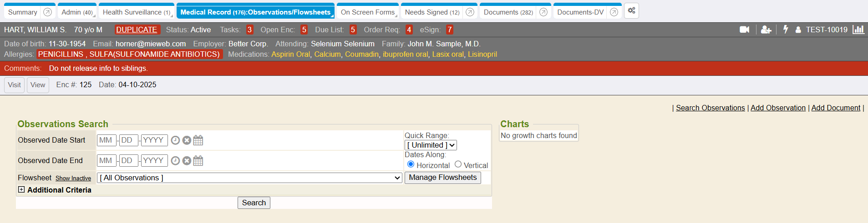Click the Add Observation link

[x=777, y=108]
